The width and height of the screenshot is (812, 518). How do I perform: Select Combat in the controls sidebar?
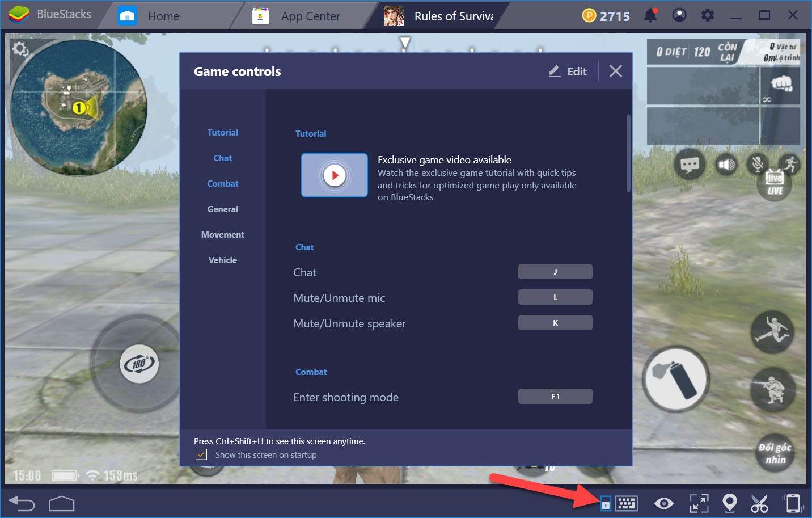click(x=223, y=184)
